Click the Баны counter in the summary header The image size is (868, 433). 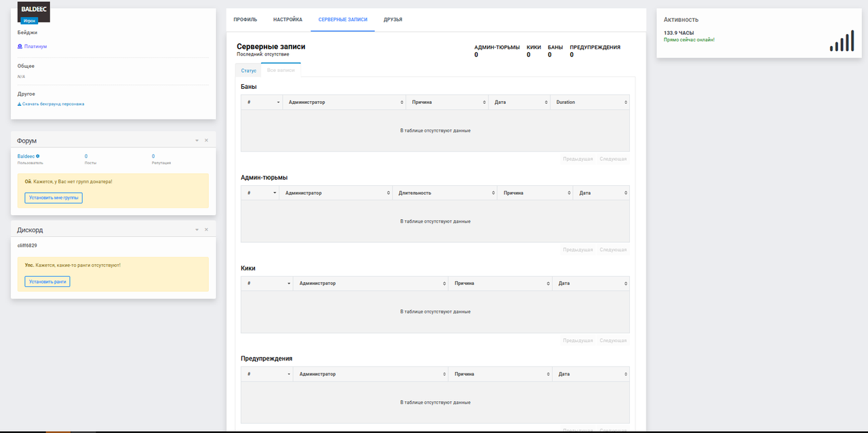point(555,51)
